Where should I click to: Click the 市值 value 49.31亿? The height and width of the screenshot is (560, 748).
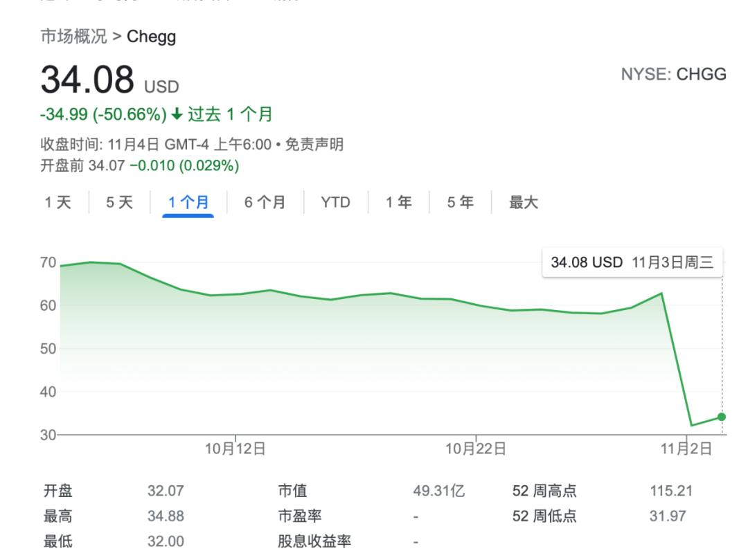(x=439, y=491)
